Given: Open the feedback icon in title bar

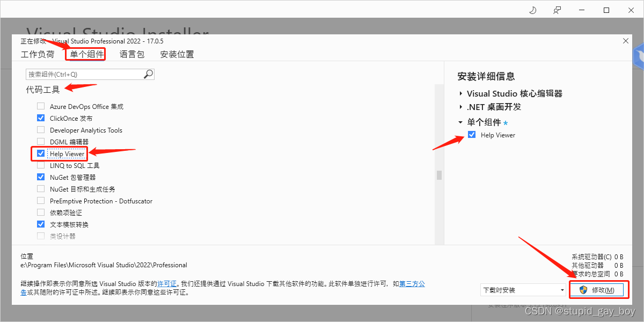Looking at the screenshot, I should tap(558, 10).
